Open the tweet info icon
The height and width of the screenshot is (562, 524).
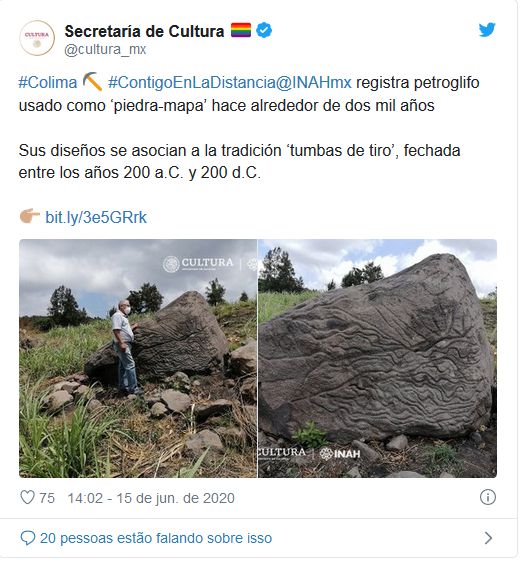click(x=487, y=497)
